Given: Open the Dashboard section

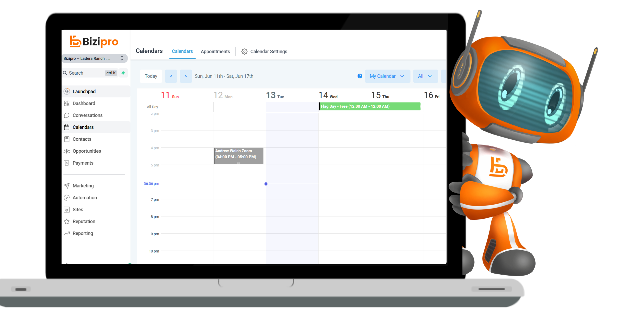Looking at the screenshot, I should [84, 103].
